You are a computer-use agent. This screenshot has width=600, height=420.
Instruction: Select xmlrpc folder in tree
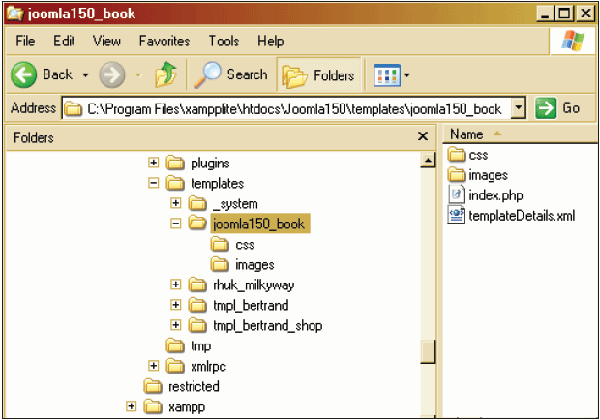pyautogui.click(x=209, y=366)
